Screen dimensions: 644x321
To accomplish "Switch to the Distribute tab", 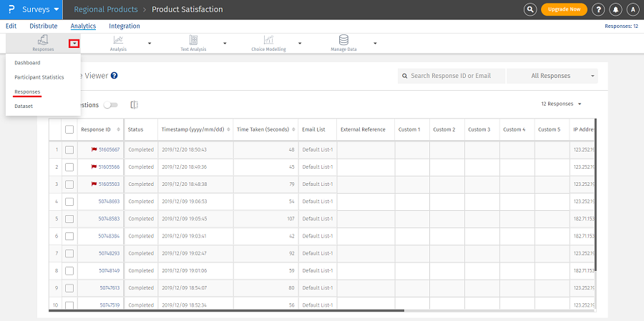I will coord(44,26).
